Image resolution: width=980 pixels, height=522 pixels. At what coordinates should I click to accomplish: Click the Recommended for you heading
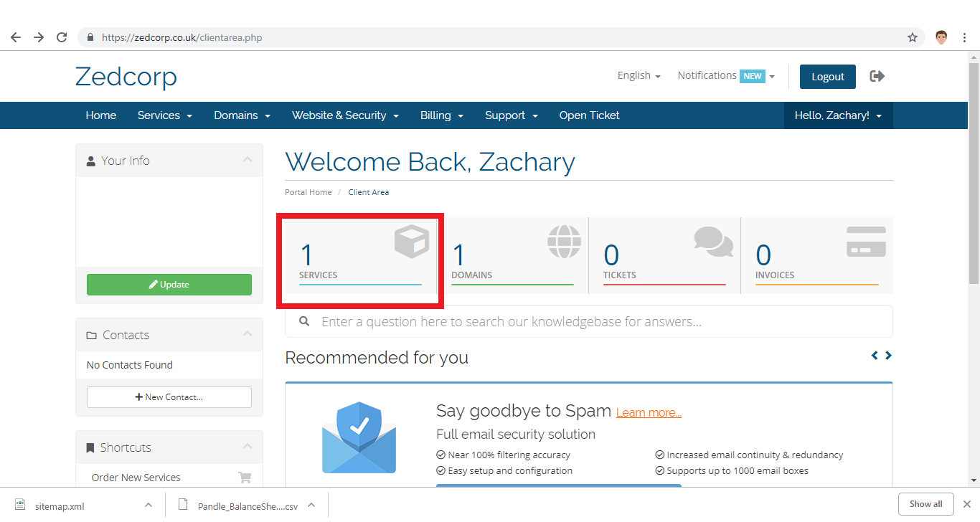(x=377, y=357)
